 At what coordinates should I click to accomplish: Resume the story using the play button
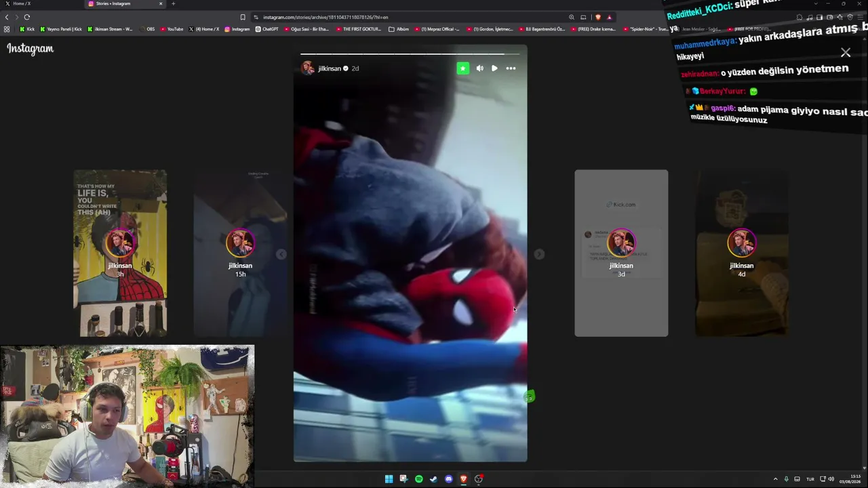(x=494, y=68)
